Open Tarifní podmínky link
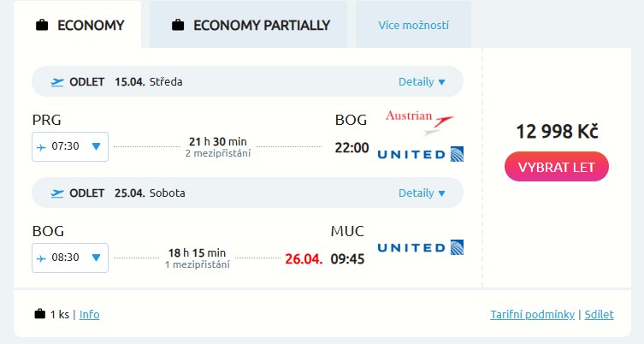 pyautogui.click(x=532, y=314)
